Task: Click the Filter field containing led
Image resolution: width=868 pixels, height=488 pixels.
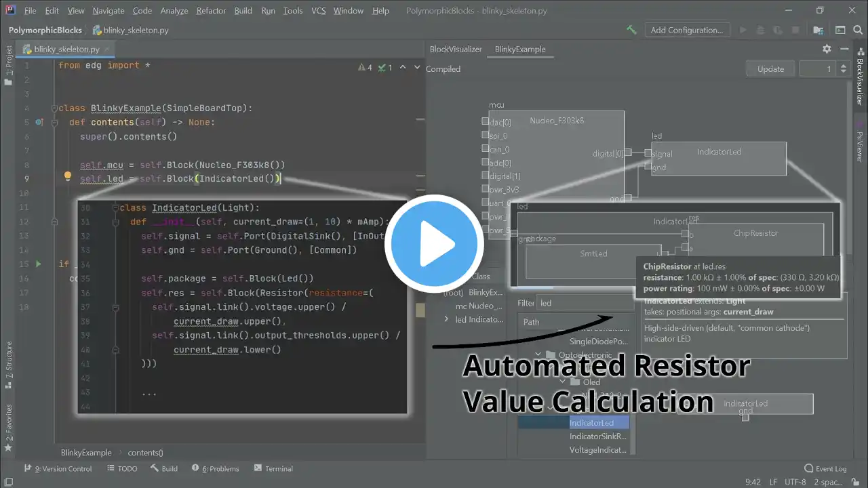Action: (585, 303)
